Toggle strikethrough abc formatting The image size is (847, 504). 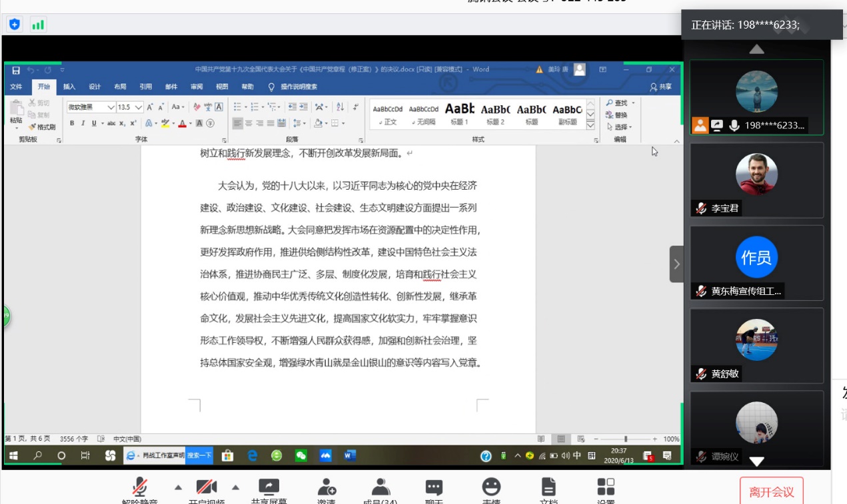pyautogui.click(x=111, y=123)
